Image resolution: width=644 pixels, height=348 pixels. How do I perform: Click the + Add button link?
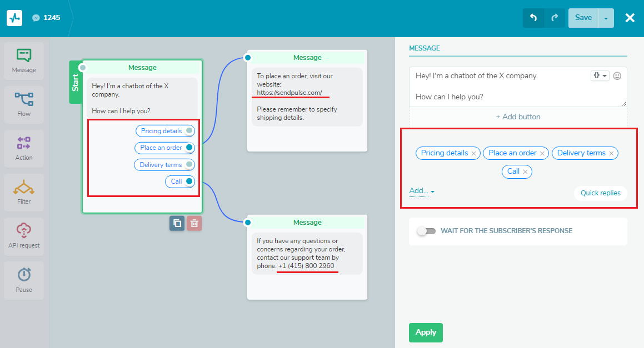click(x=518, y=117)
